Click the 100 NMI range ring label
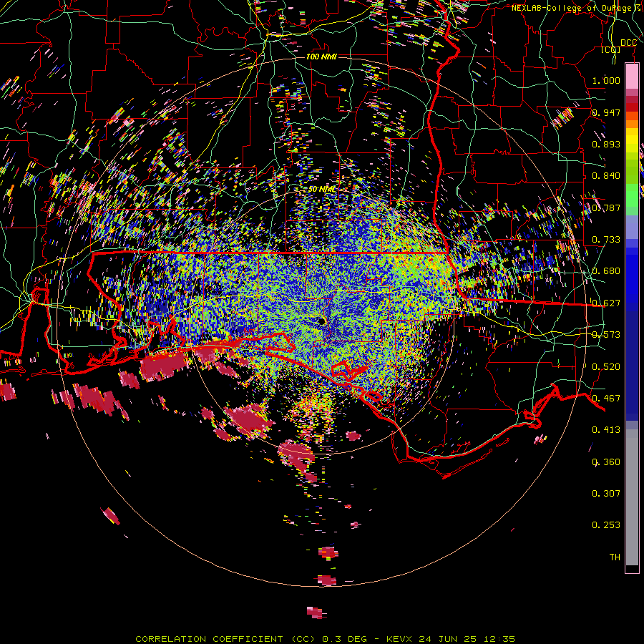This screenshot has width=644, height=644. pyautogui.click(x=321, y=57)
